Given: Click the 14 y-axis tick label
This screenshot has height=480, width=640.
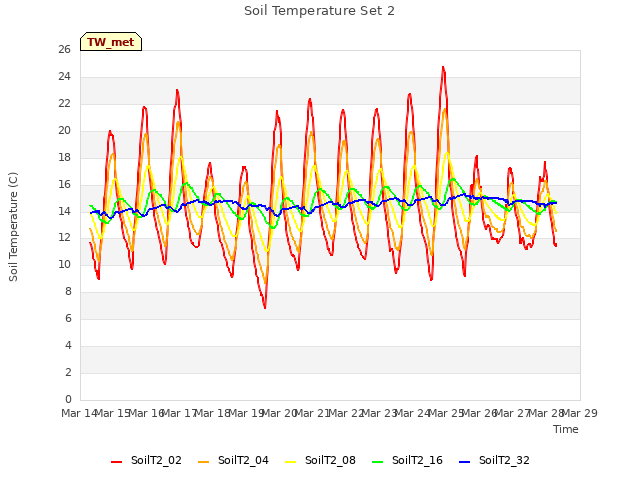Looking at the screenshot, I should (x=64, y=211).
